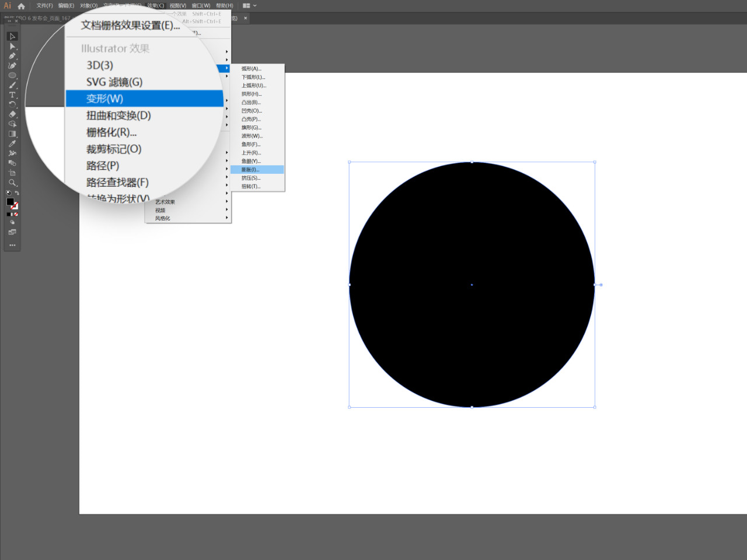The width and height of the screenshot is (747, 560).
Task: Close the document tab with X
Action: pos(245,18)
